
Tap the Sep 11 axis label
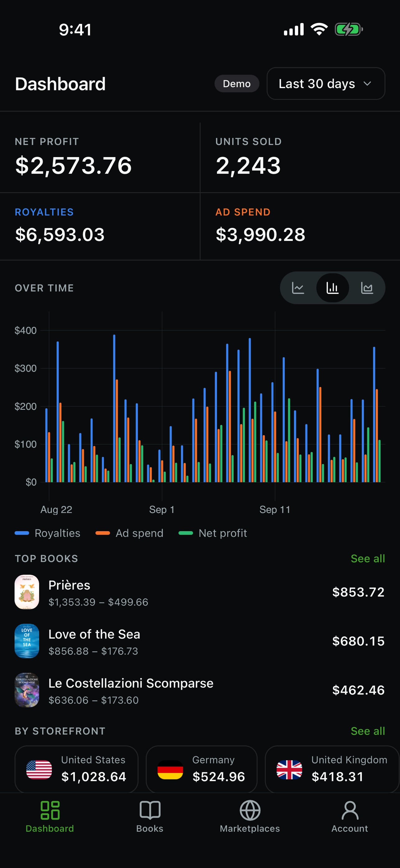[275, 509]
